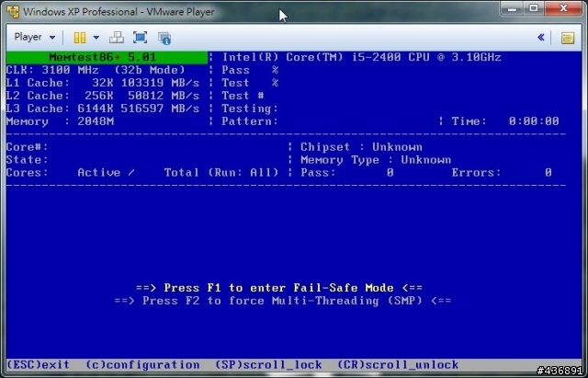588x378 pixels.
Task: Send Ctrl+Alt+Del using the toolbar icon
Action: click(117, 38)
